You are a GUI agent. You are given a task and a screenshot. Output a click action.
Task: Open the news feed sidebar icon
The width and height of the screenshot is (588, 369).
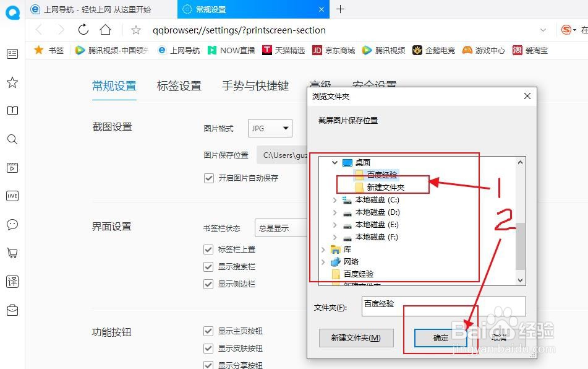coord(12,54)
